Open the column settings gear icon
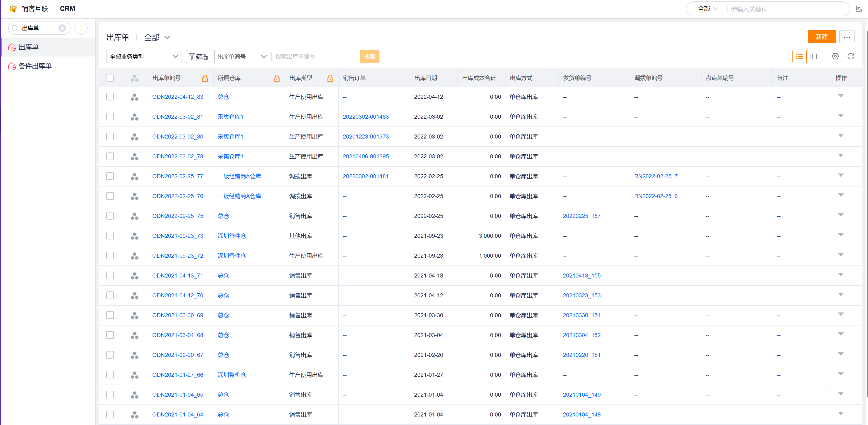The height and width of the screenshot is (425, 868). 835,56
